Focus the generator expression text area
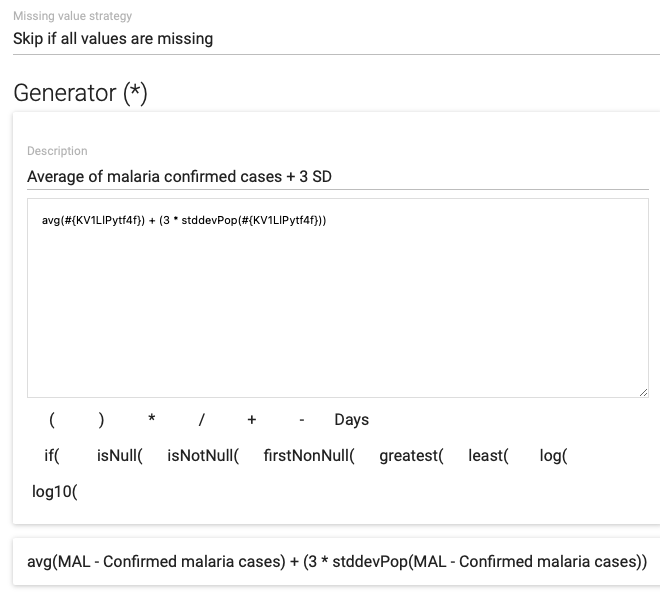This screenshot has width=660, height=594. (x=338, y=298)
